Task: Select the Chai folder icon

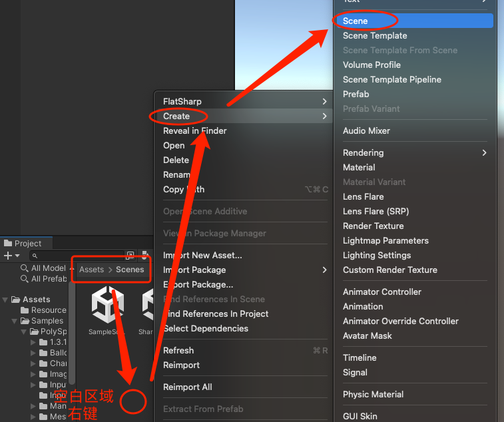Action: (43, 363)
